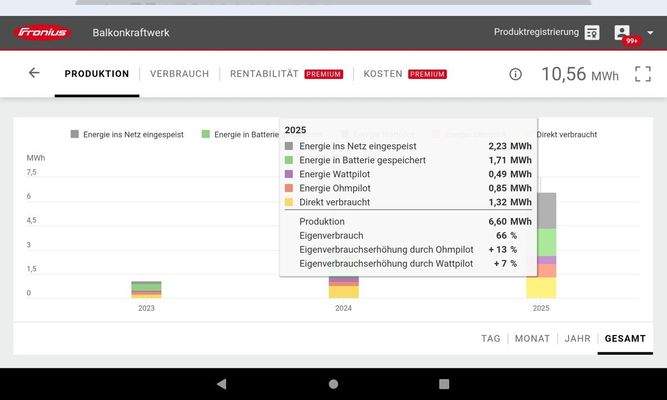This screenshot has width=667, height=400.
Task: Toggle 'Energie in Batterie' legend series
Action: [x=240, y=134]
